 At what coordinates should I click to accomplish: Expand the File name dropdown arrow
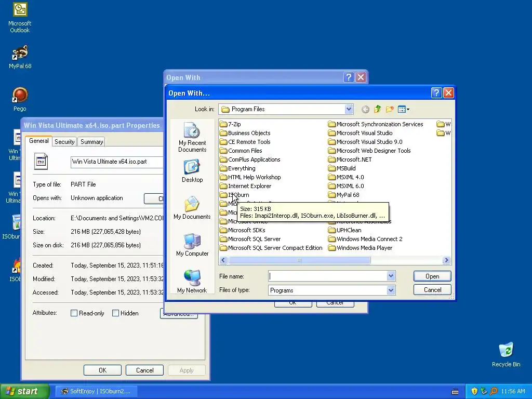(391, 276)
